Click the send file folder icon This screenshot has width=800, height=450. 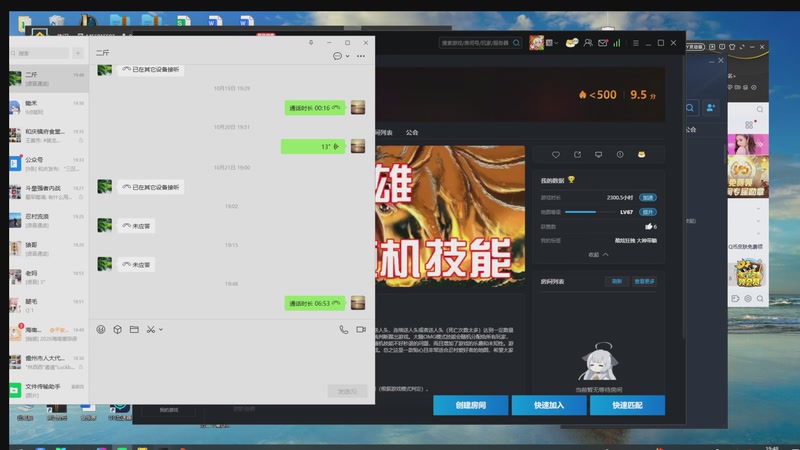pyautogui.click(x=134, y=330)
